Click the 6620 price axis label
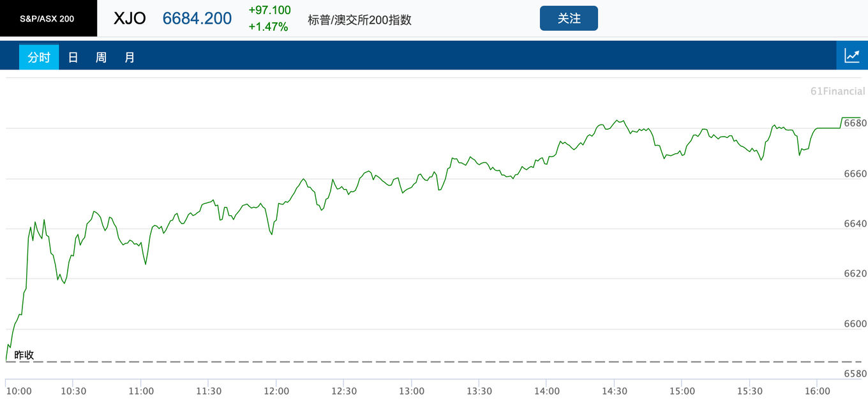This screenshot has height=403, width=868. [x=855, y=273]
